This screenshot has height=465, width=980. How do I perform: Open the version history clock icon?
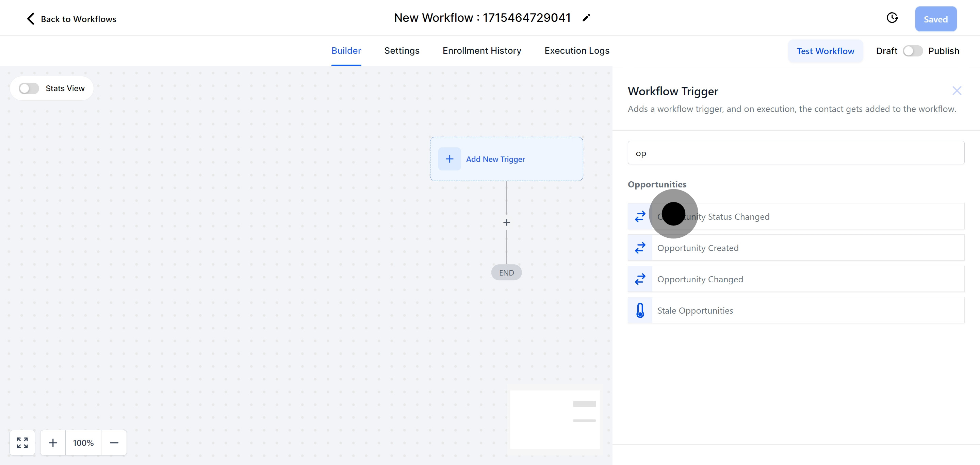click(892, 18)
